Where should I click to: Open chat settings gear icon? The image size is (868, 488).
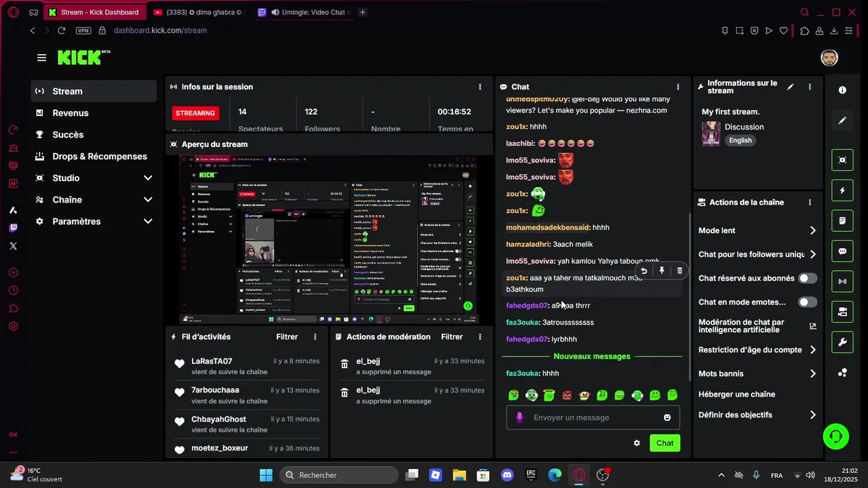click(x=637, y=443)
